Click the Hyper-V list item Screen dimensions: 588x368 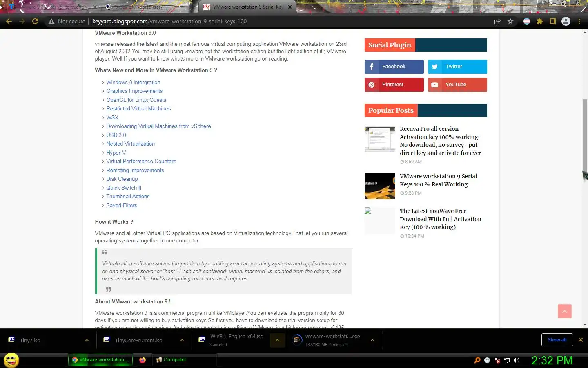[x=116, y=153]
